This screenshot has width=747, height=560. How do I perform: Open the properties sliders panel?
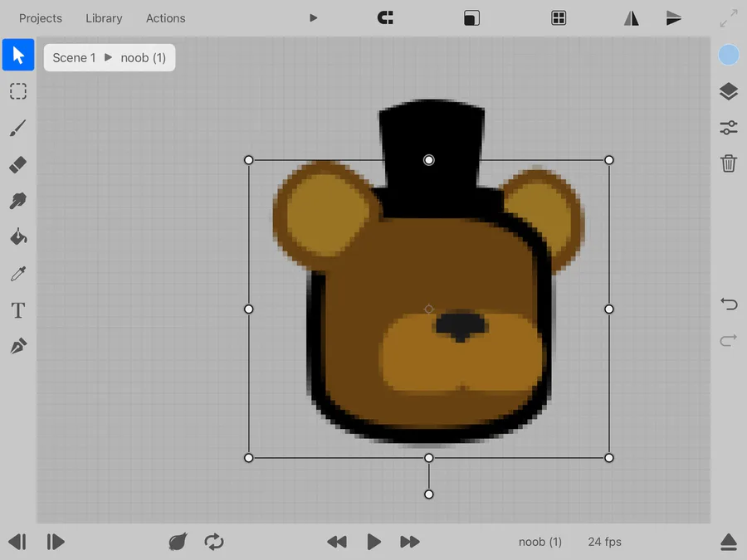729,128
